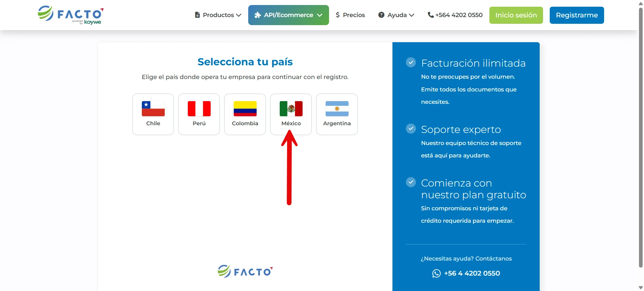Viewport: 644px width, 291px height.
Task: Click the WhatsApp number +56 4 4202 0550
Action: 472,274
